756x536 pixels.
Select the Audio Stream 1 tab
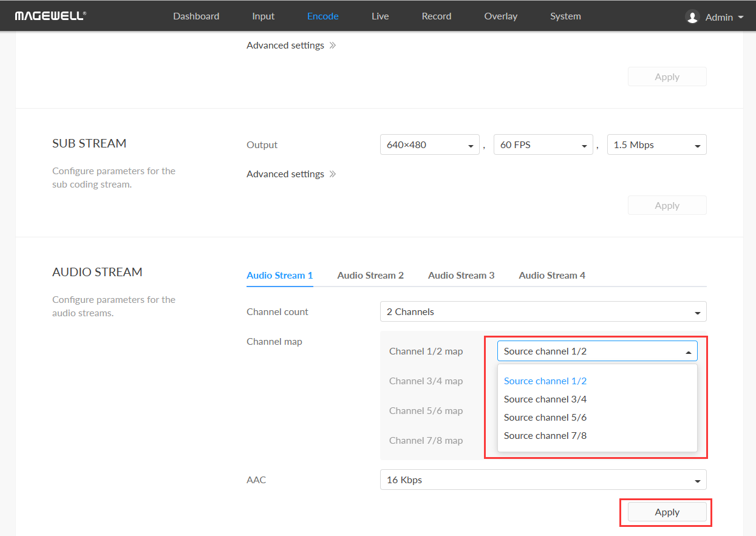tap(280, 276)
